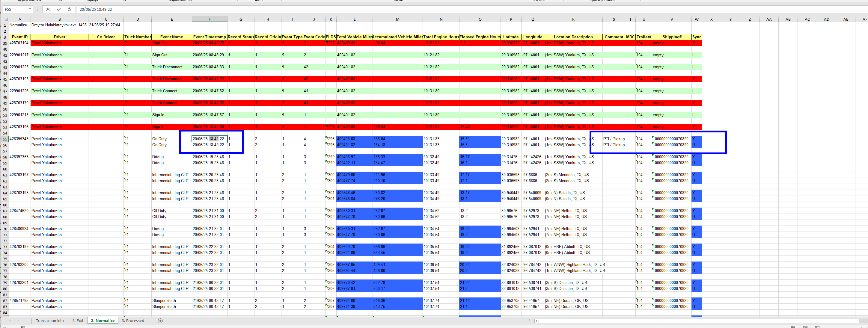The image size is (868, 328).
Task: Select column F header
Action: (210, 19)
